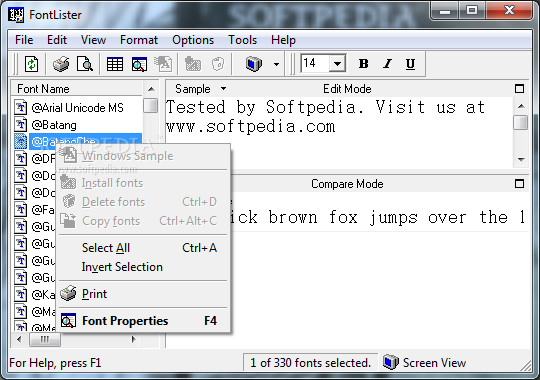Maximize the Compare Mode pane
Viewport: 540px width, 380px height.
[519, 184]
